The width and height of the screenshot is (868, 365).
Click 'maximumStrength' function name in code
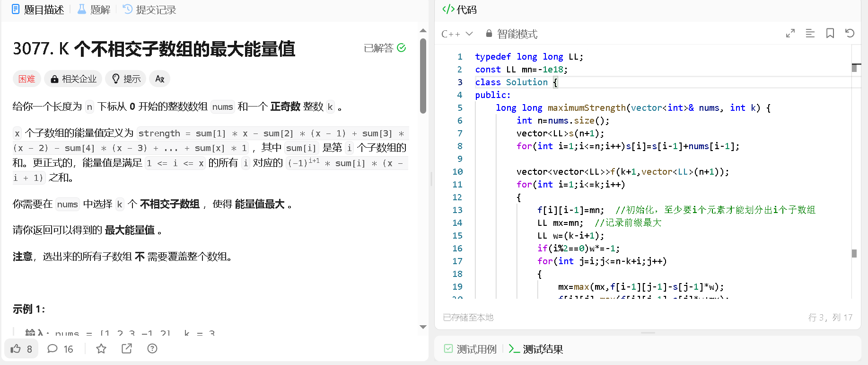click(587, 107)
